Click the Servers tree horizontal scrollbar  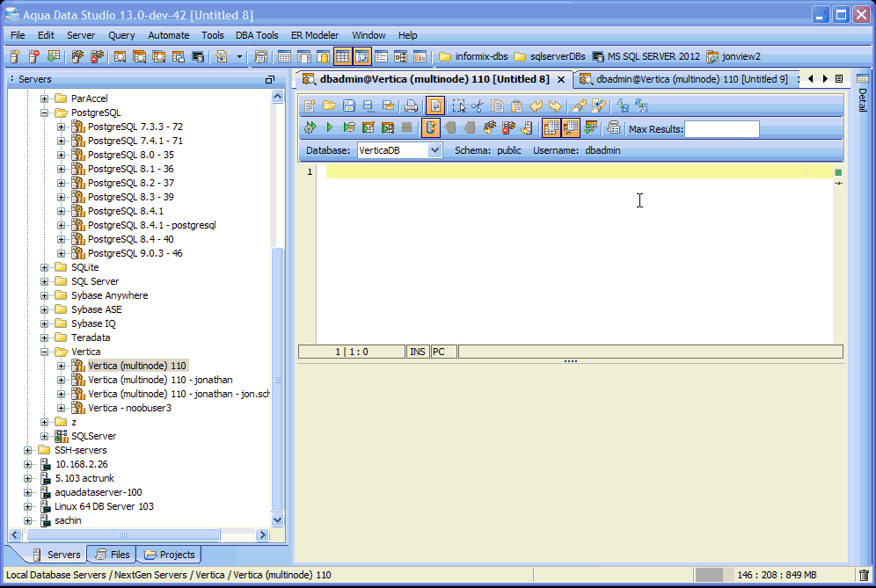[123, 535]
